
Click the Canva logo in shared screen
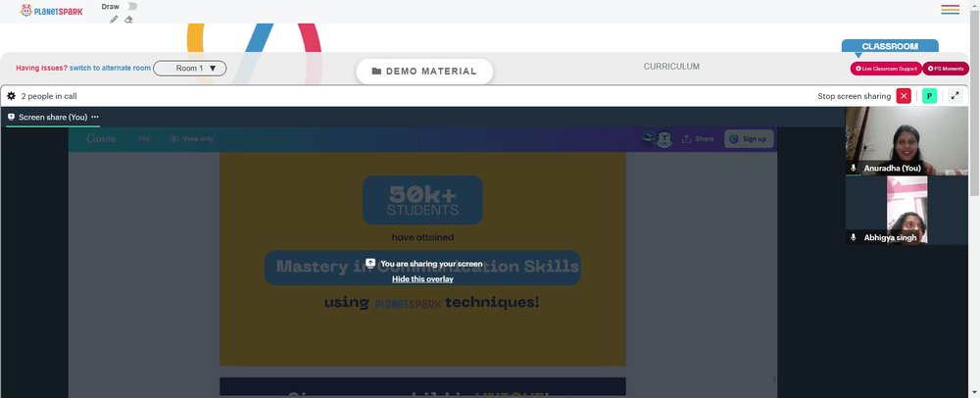coord(101,138)
